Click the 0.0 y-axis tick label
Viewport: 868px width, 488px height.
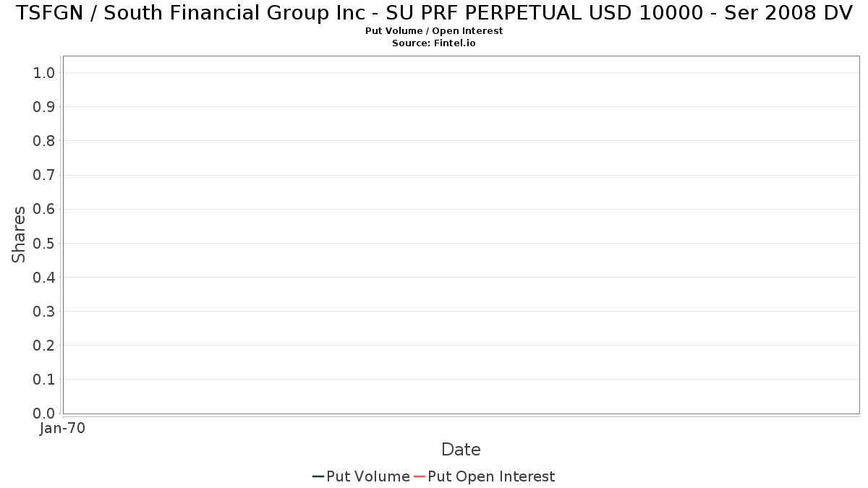click(44, 414)
